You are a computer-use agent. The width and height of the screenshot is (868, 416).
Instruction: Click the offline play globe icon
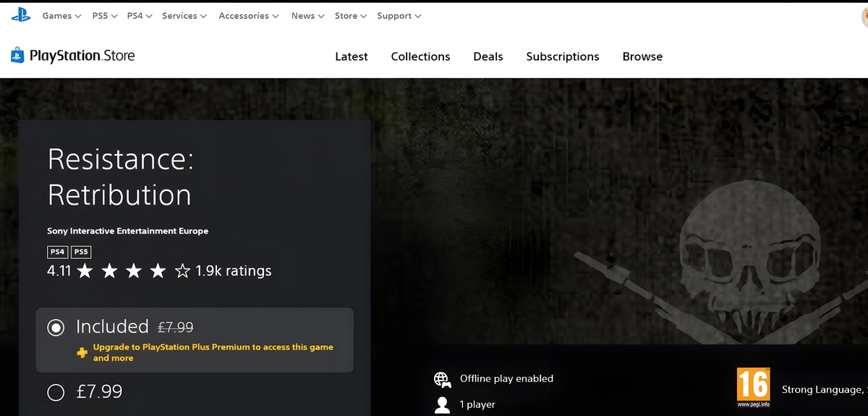442,379
